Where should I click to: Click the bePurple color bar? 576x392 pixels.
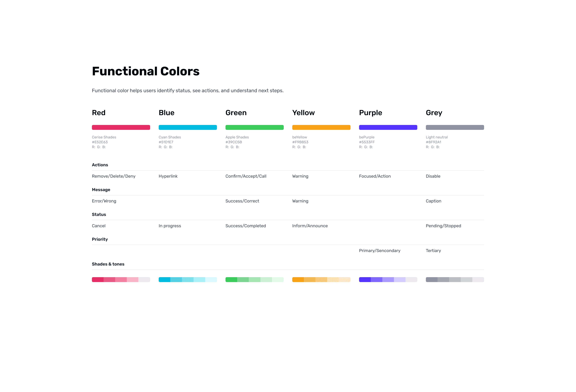[388, 127]
